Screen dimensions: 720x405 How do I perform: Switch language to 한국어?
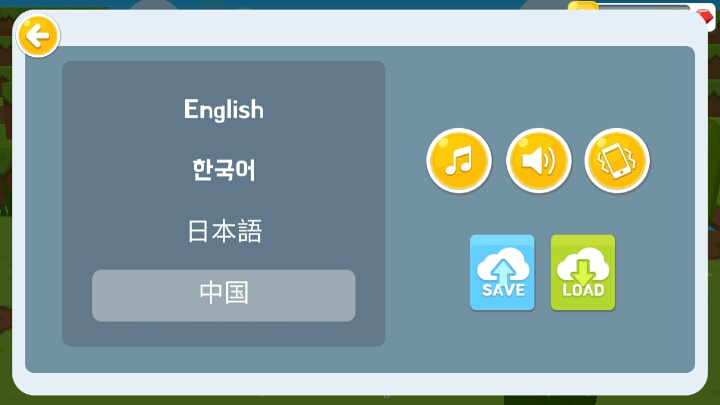coord(224,170)
